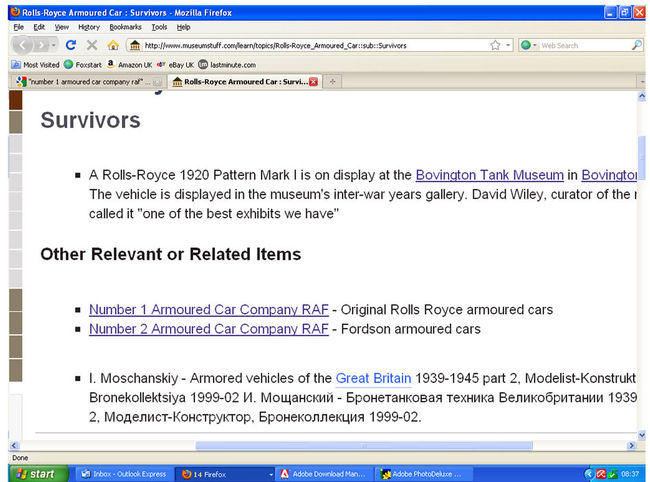The height and width of the screenshot is (482, 650).
Task: Open the History menu
Action: pyautogui.click(x=89, y=27)
